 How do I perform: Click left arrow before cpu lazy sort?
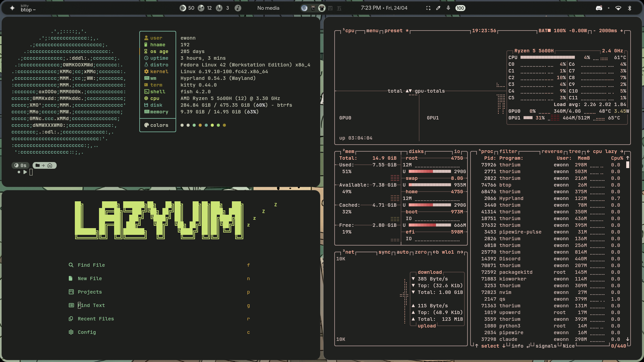588,151
